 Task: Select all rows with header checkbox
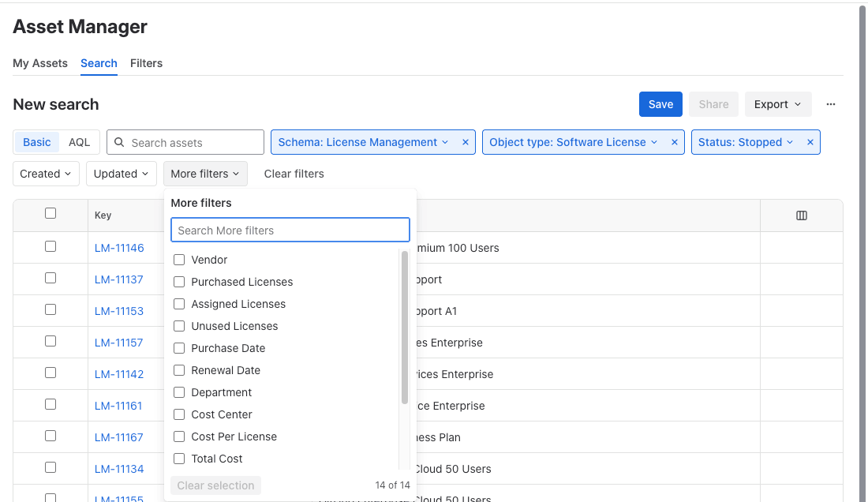(51, 213)
